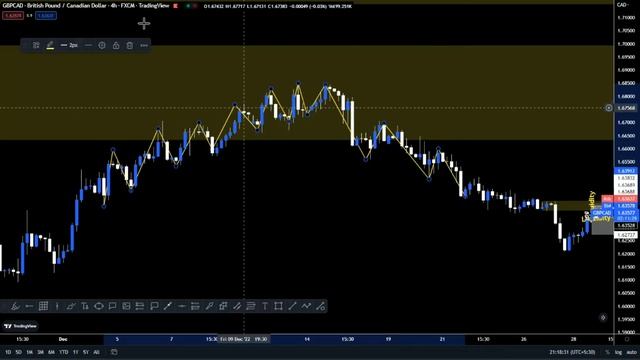
Task: Select the horizontal line tool in favorites
Action: click(182, 306)
